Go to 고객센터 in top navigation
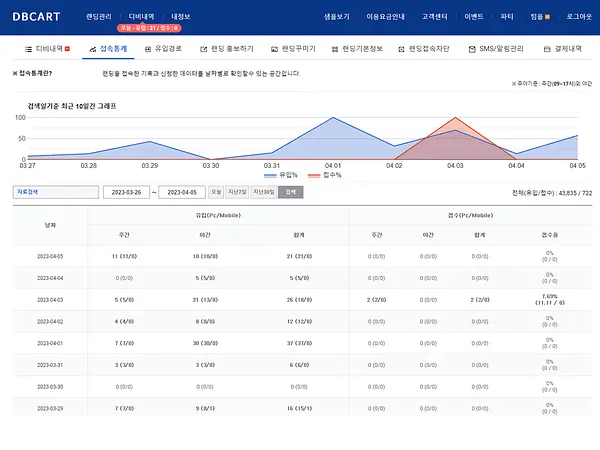This screenshot has height=450, width=600. 435,16
